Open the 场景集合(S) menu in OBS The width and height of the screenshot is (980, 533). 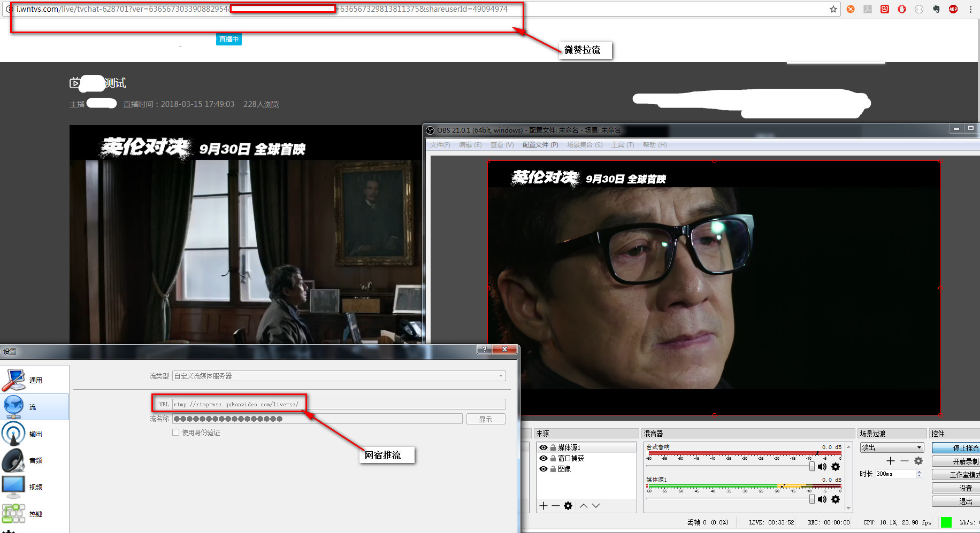pos(585,145)
